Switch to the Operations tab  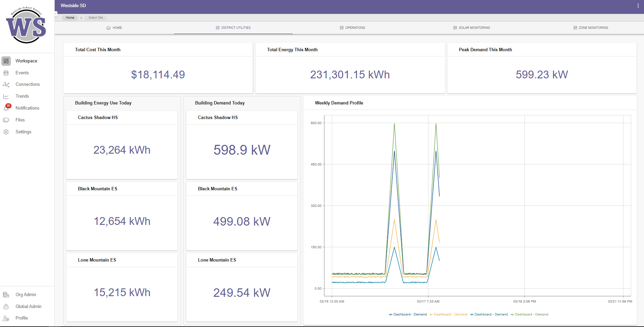(x=352, y=28)
